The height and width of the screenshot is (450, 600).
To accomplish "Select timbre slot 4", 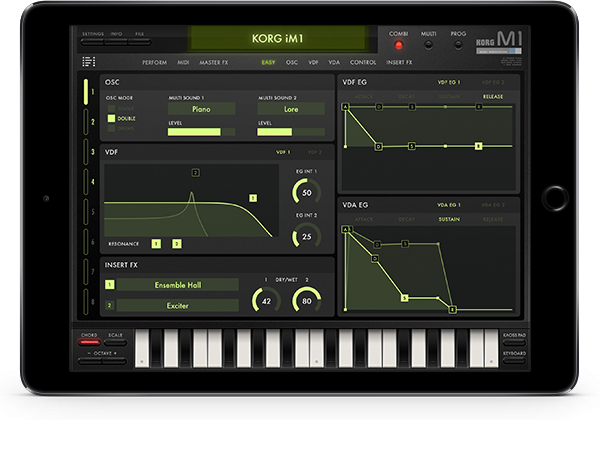I will 86,182.
